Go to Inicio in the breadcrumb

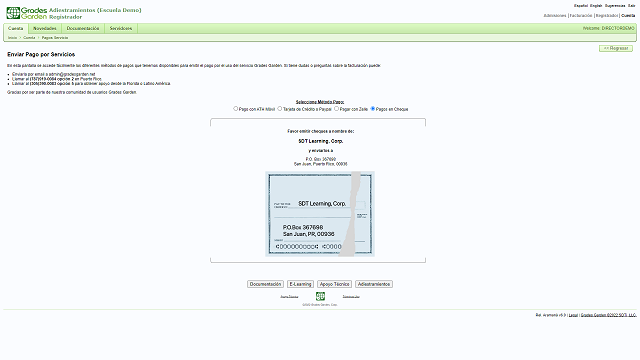[13, 38]
